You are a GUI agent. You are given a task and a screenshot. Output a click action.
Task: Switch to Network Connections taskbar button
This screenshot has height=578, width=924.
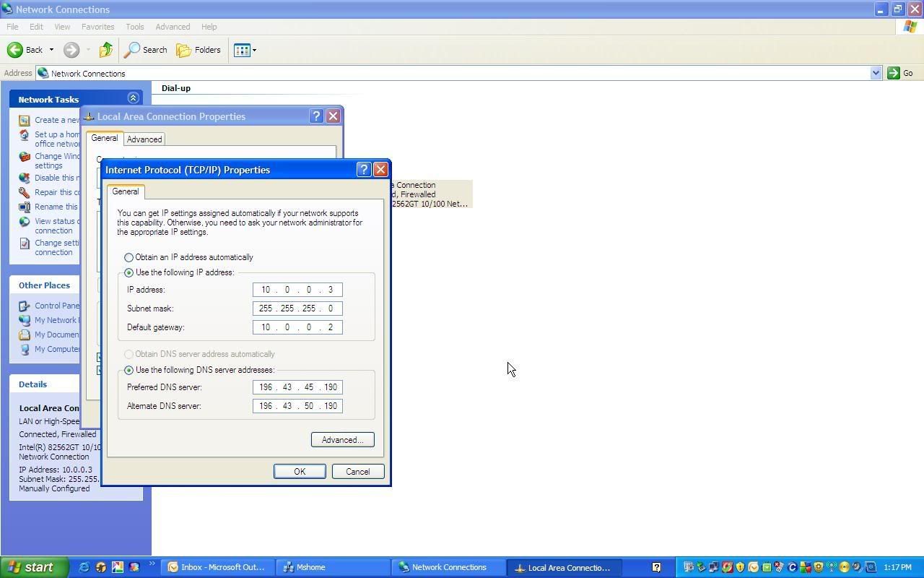(449, 567)
